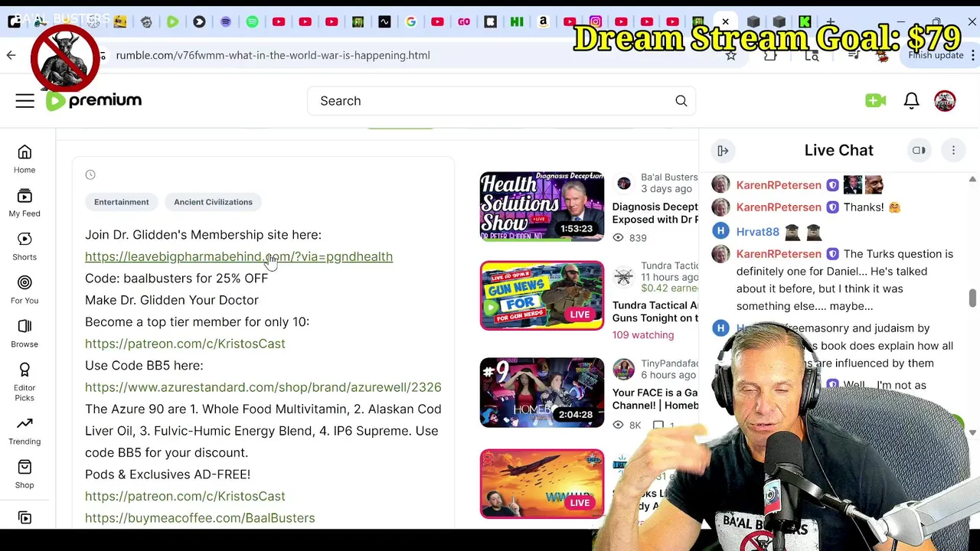This screenshot has height=551, width=980.
Task: Click Finish update browser button
Action: [x=936, y=55]
